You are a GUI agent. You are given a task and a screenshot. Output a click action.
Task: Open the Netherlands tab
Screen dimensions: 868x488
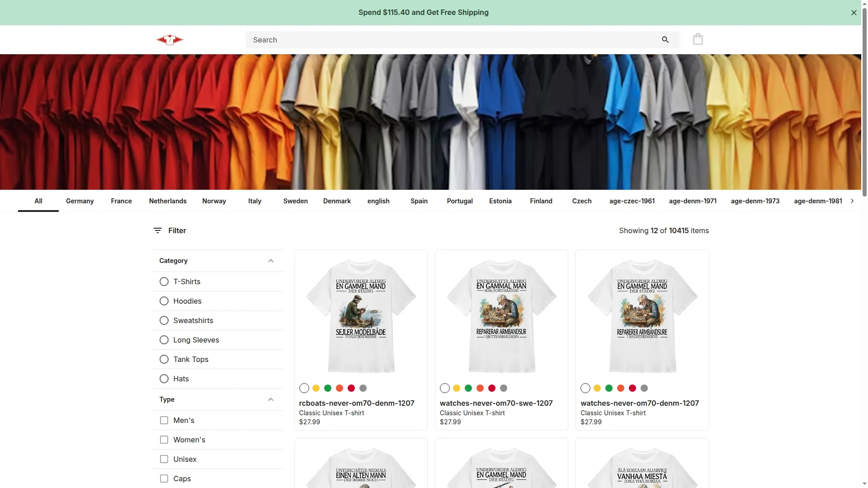click(x=168, y=201)
